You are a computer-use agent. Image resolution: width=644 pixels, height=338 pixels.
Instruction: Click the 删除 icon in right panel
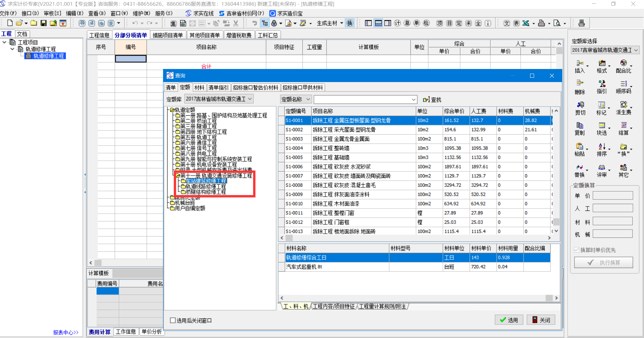(x=580, y=87)
